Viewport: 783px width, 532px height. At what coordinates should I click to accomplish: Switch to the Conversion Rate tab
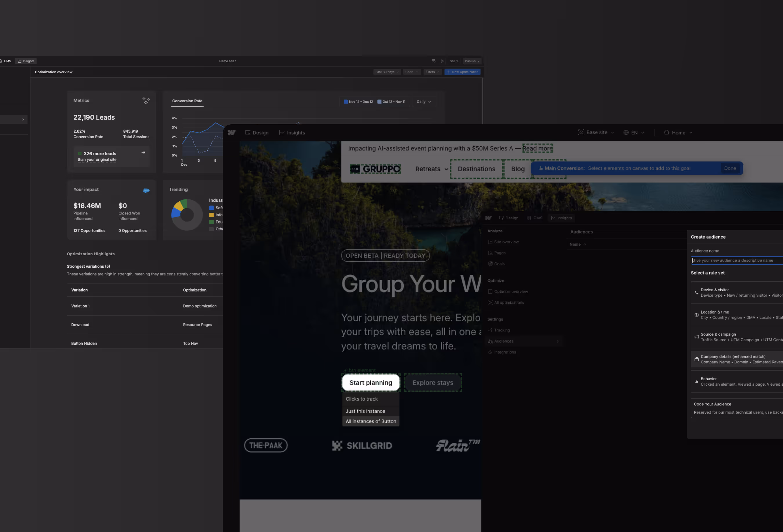[x=187, y=101]
